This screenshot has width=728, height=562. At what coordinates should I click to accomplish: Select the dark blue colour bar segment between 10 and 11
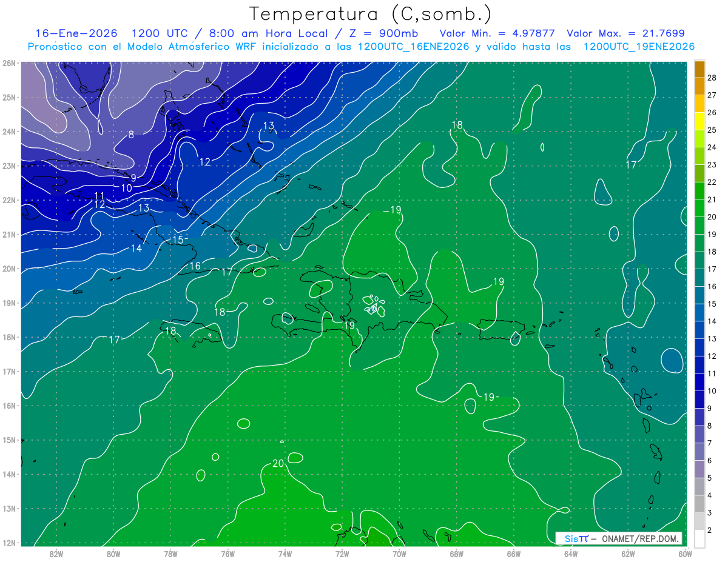coord(699,382)
